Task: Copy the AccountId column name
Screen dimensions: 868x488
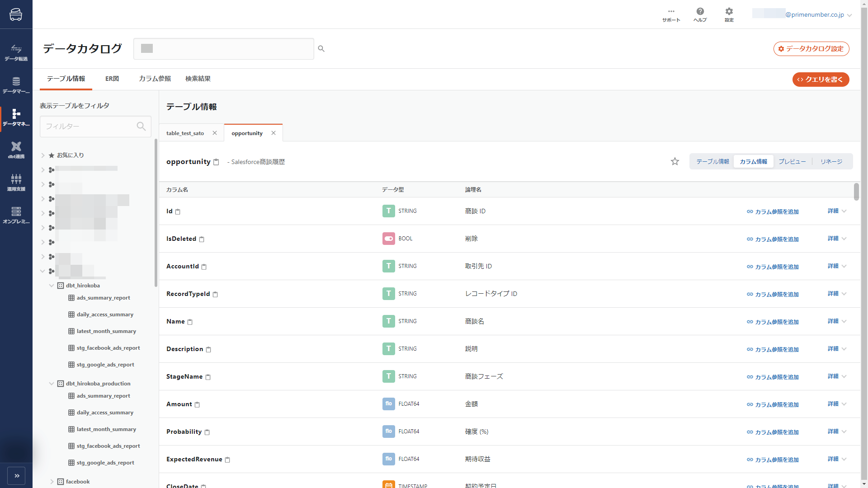Action: (204, 267)
